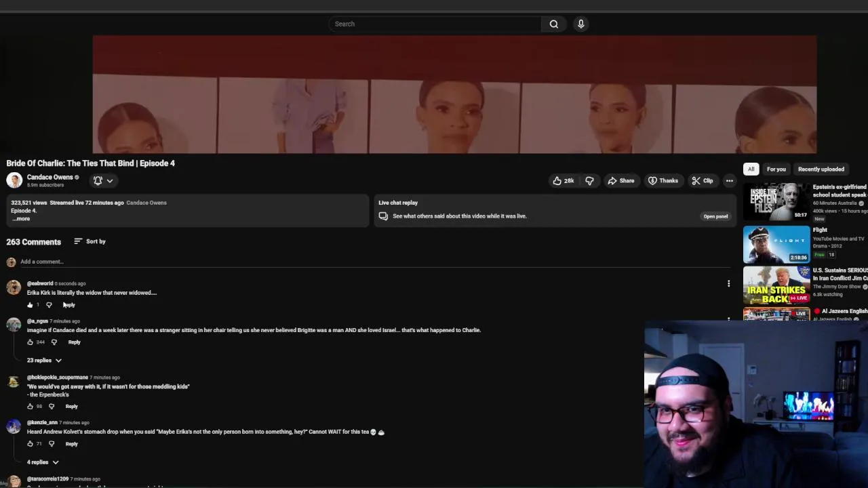Dislike @kenzie_ann's comment

pyautogui.click(x=52, y=444)
